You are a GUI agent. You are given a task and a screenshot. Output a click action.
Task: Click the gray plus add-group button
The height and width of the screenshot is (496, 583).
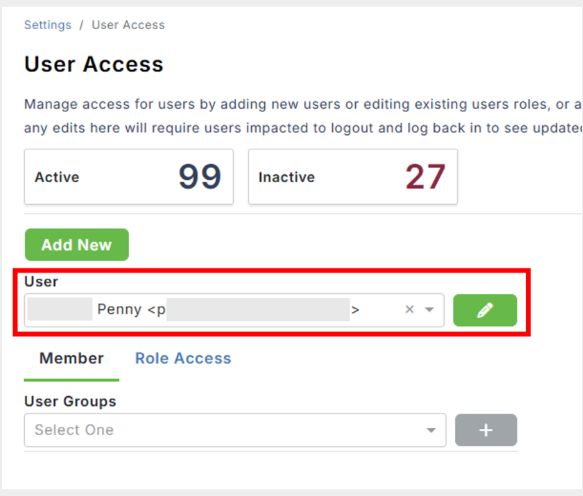(486, 430)
